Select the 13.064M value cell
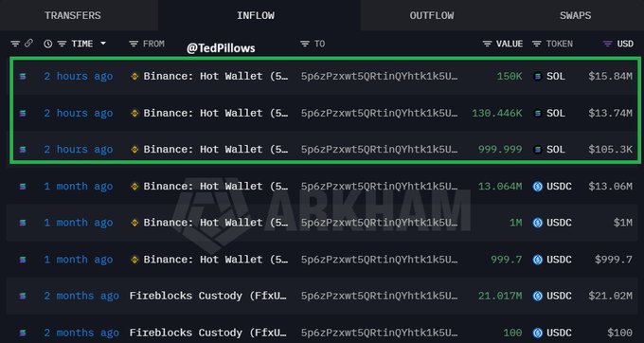Screen dimensions: 644x343 [x=500, y=187]
